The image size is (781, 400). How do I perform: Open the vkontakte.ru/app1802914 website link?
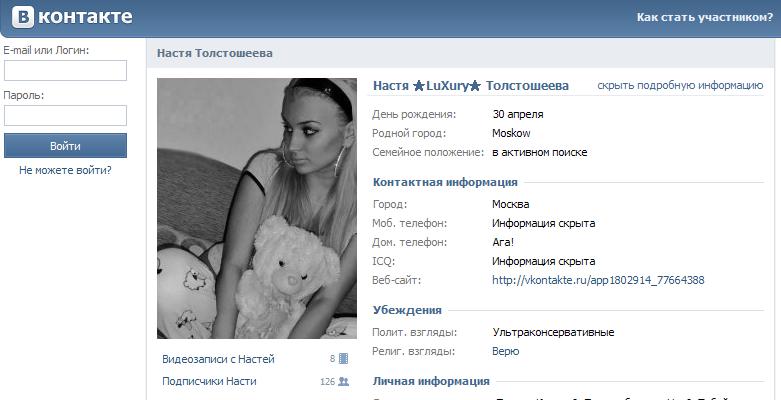[x=598, y=280]
